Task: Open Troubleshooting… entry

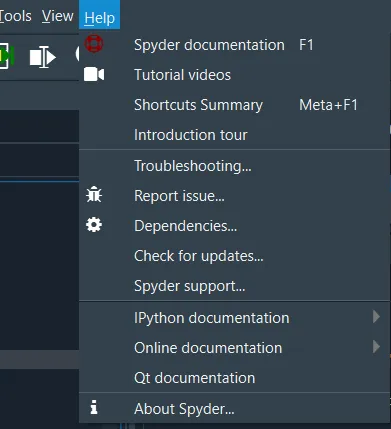Action: point(235,166)
